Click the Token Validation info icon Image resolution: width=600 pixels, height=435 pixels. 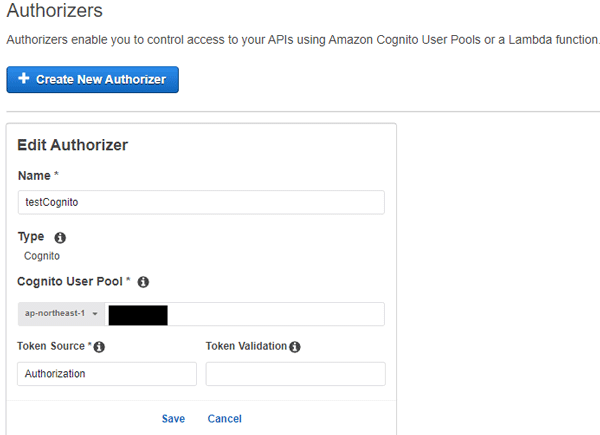295,347
